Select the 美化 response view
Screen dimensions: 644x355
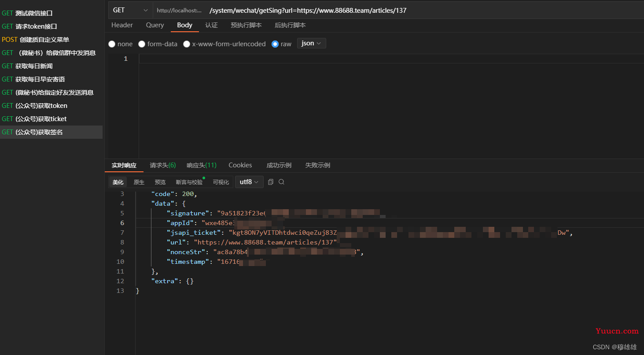(118, 182)
